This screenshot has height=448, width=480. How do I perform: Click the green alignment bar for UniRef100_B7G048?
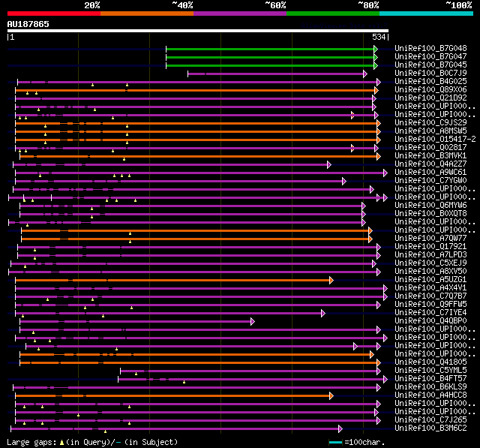click(x=270, y=49)
